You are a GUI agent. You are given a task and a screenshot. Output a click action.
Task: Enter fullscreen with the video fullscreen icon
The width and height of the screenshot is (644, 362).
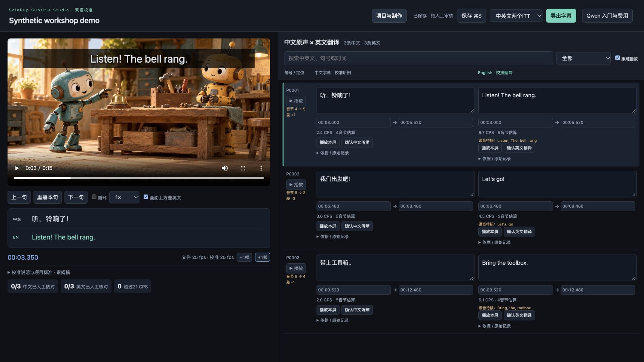pyautogui.click(x=243, y=168)
